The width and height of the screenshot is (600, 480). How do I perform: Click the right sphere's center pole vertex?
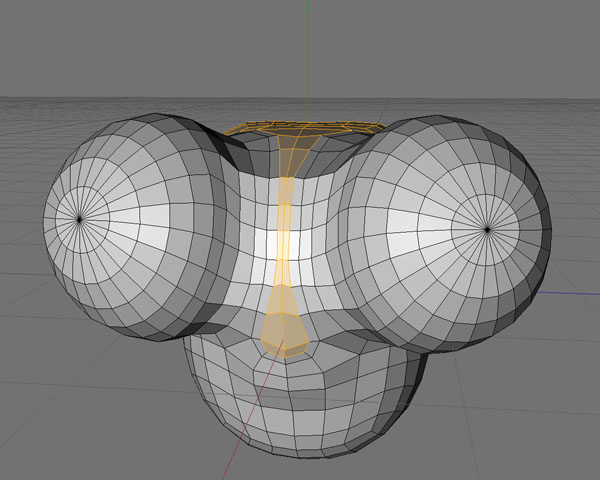coord(487,230)
